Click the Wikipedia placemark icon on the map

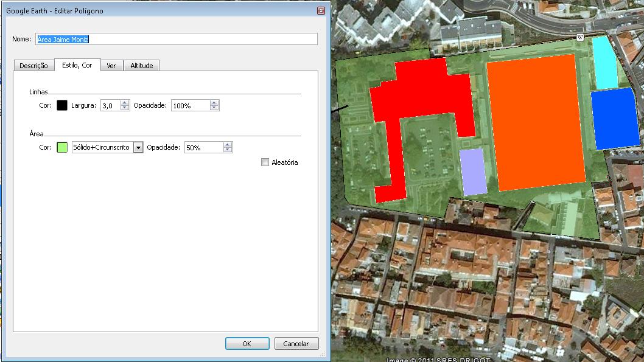point(581,37)
